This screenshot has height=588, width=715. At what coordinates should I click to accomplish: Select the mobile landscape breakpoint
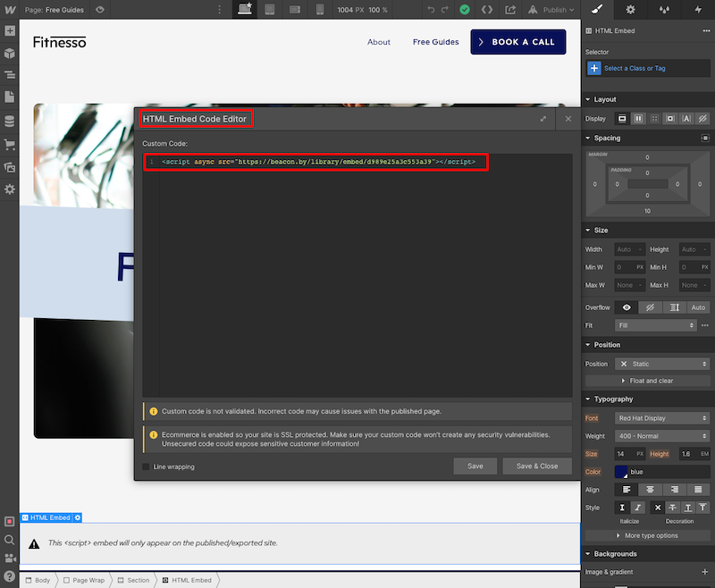295,10
